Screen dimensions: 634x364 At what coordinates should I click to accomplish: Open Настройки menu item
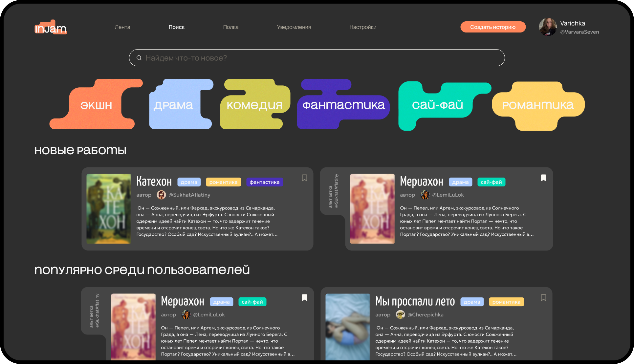point(363,27)
